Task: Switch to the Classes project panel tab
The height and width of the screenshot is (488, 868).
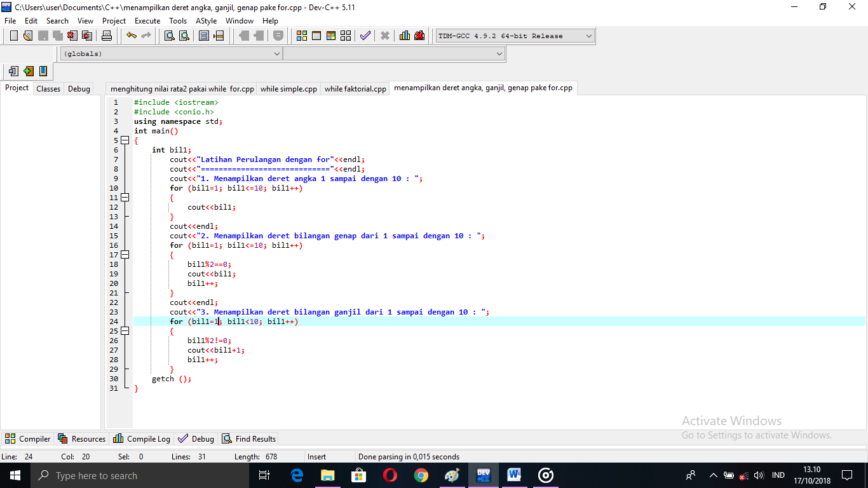Action: point(48,88)
